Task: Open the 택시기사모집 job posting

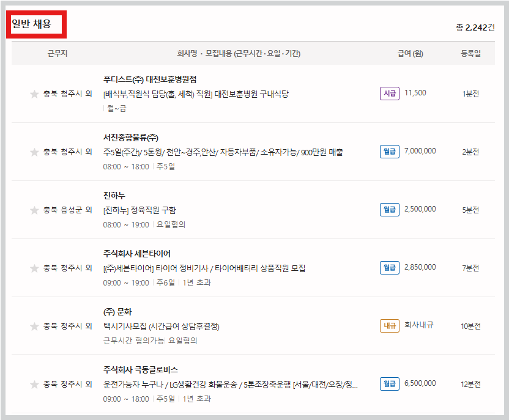Action: click(161, 326)
